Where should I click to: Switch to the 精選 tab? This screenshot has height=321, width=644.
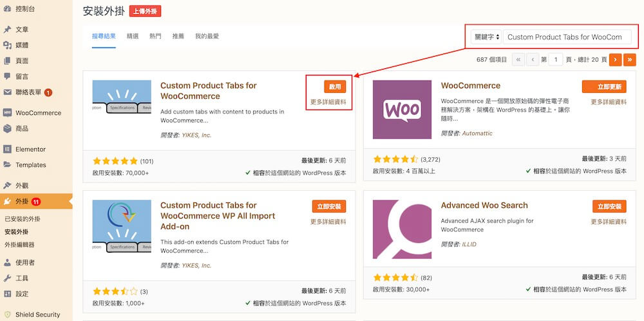[x=133, y=36]
